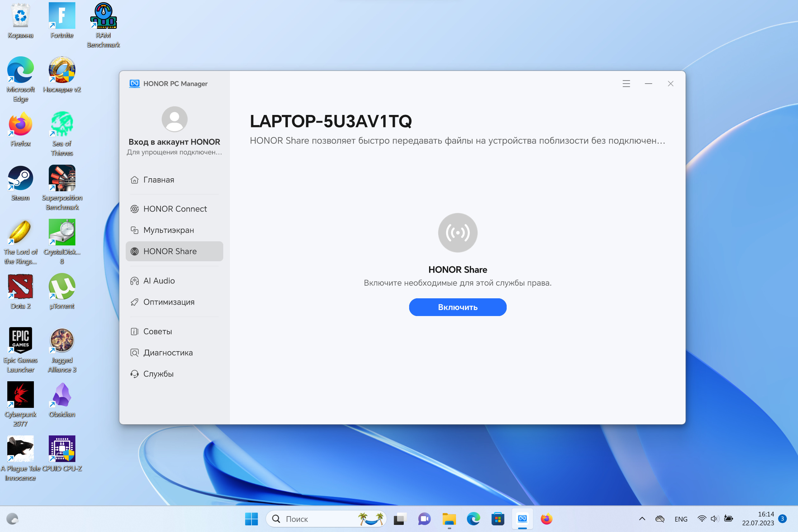The height and width of the screenshot is (532, 798).
Task: Open the Советы sidebar item
Action: (x=174, y=332)
